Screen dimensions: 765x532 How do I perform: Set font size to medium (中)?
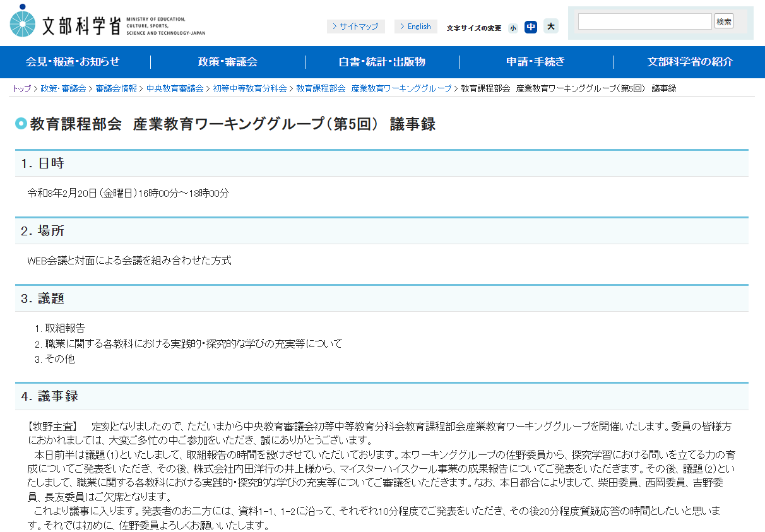coord(531,27)
